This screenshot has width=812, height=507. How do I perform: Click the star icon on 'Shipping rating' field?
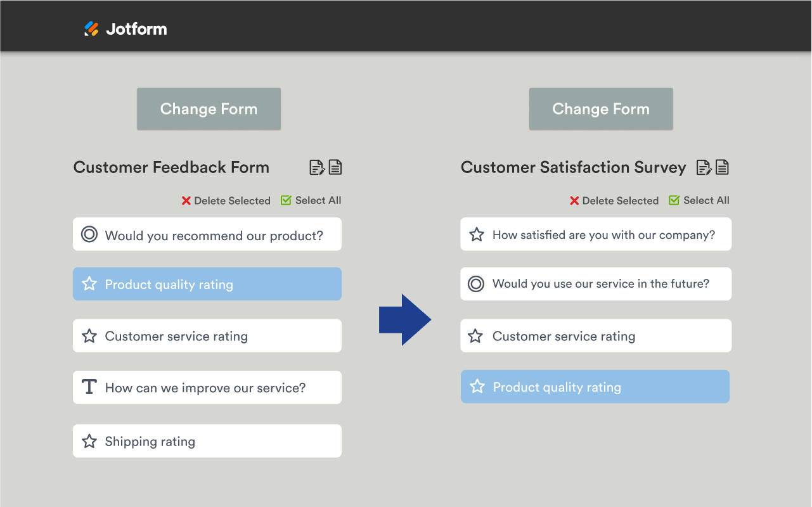point(89,440)
